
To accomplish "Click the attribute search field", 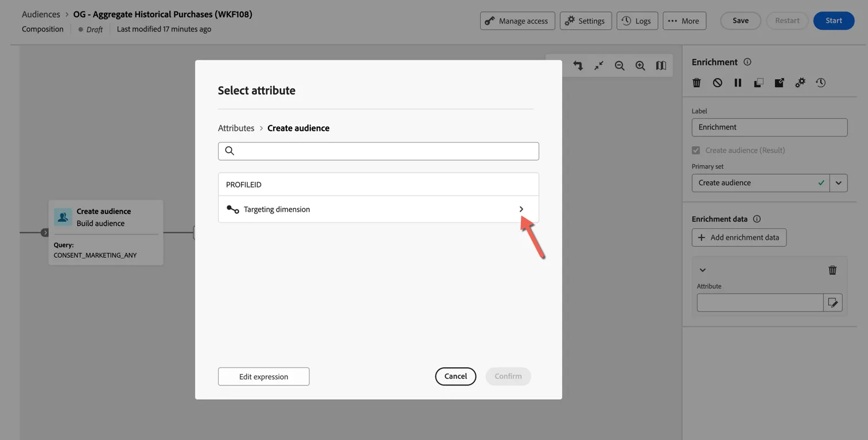I will [x=378, y=151].
